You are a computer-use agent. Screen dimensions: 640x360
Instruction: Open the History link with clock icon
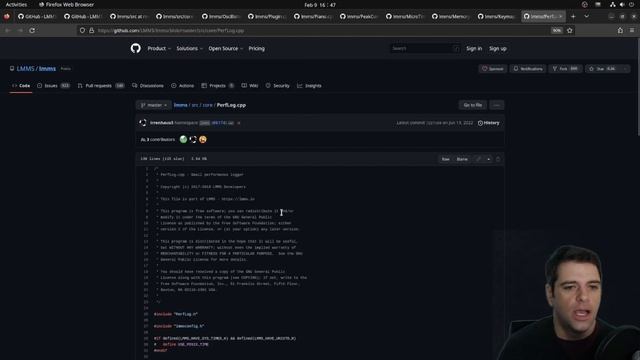click(489, 123)
